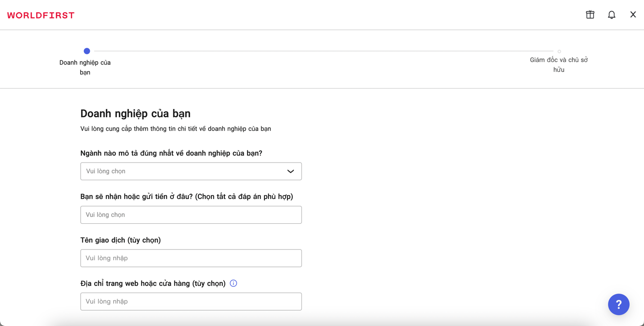The width and height of the screenshot is (644, 326).
Task: Click the "Bạn sẽ nhận hoặc gửi tiền" label
Action: [187, 196]
